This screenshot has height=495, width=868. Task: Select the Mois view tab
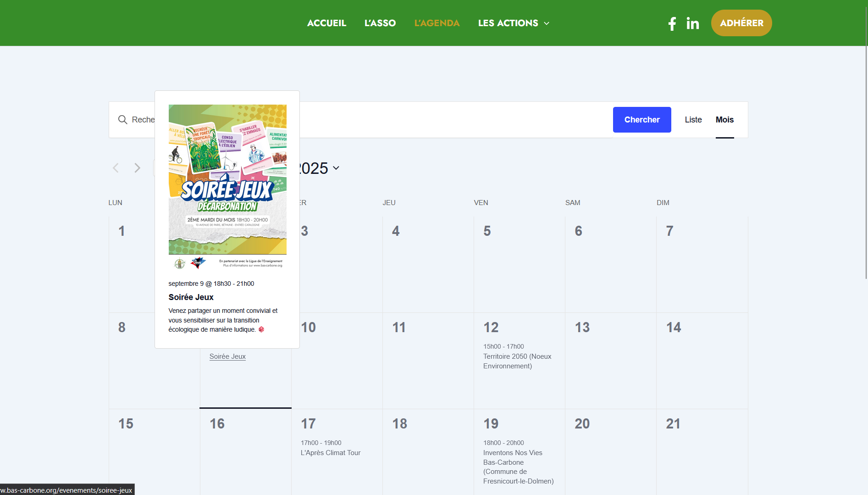coord(724,120)
